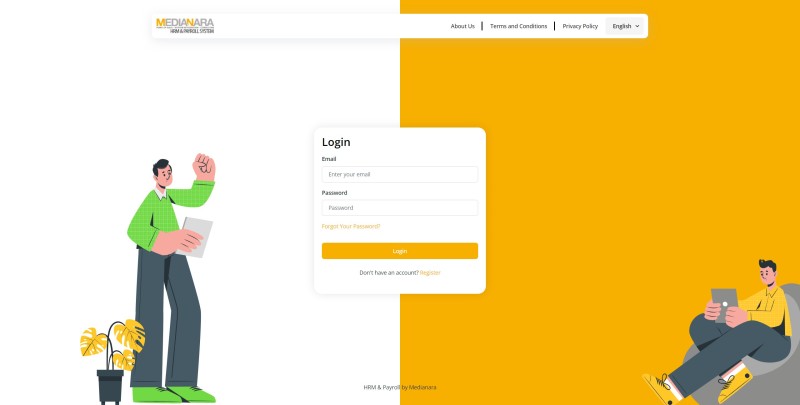Screen dimensions: 800x405
Task: Focus the Email input field
Action: [399, 174]
